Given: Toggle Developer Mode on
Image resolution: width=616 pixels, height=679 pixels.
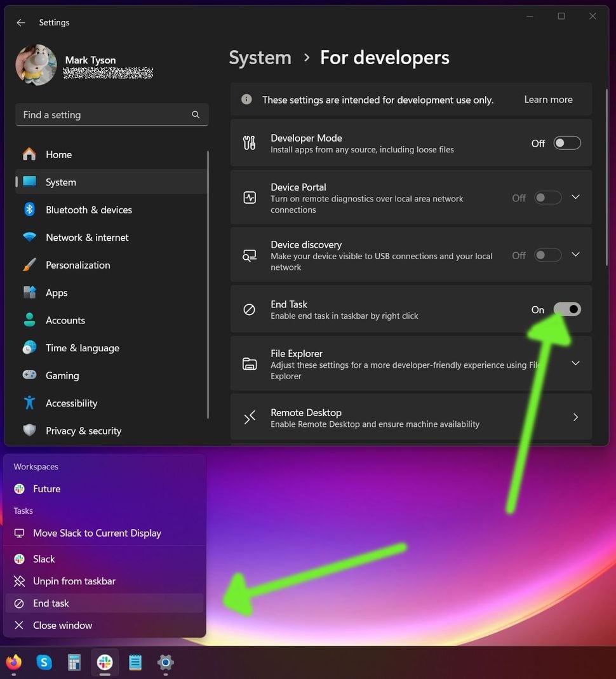Looking at the screenshot, I should tap(566, 143).
